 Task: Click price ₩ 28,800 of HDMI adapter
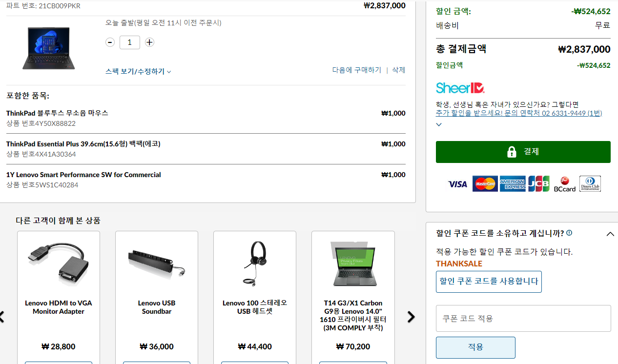pos(59,347)
